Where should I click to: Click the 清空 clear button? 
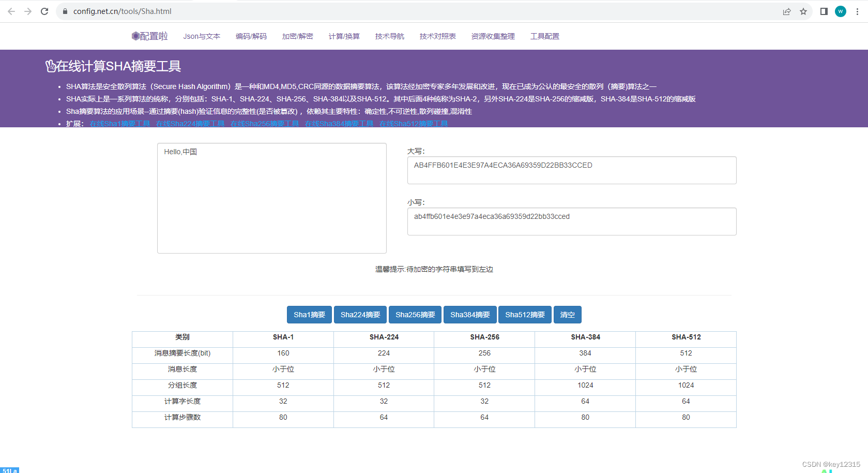[568, 315]
